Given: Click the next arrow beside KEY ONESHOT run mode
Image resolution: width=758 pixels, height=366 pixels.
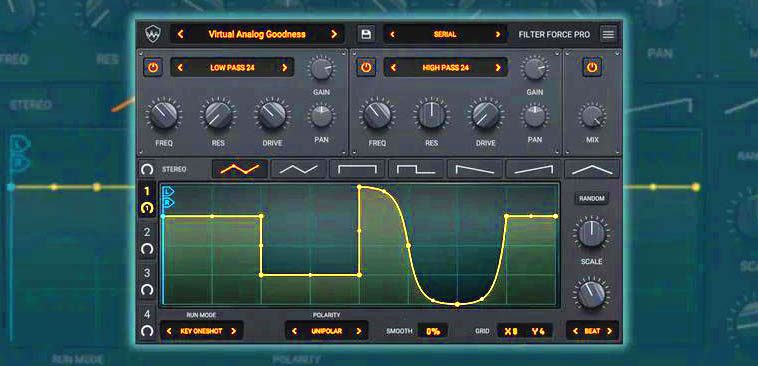Looking at the screenshot, I should [233, 331].
